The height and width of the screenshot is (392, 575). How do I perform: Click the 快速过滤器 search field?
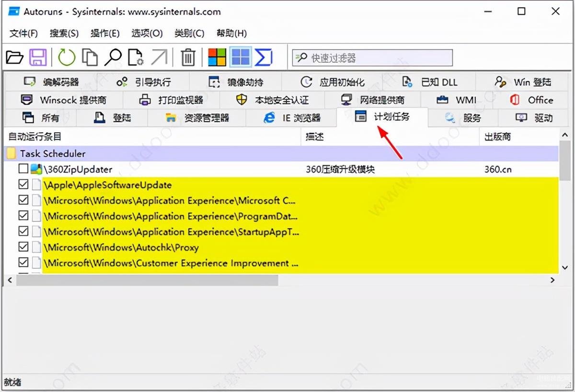coord(372,58)
